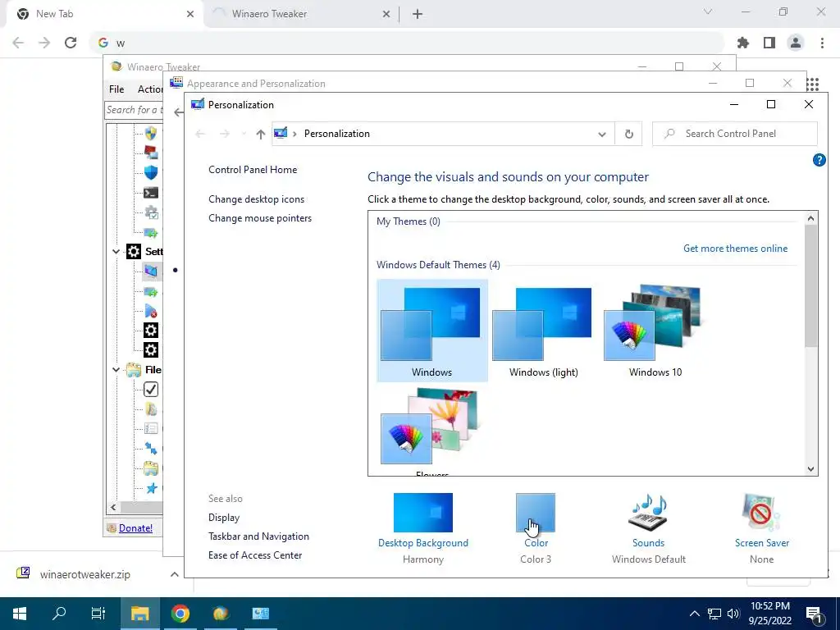Open Winaero Tweaker from the taskbar
The width and height of the screenshot is (840, 630).
coord(221,614)
